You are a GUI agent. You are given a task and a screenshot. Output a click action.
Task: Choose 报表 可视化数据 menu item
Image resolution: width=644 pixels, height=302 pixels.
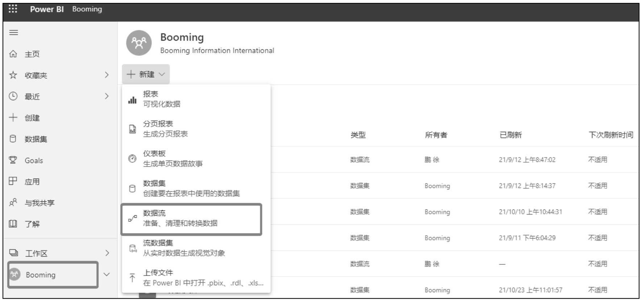196,99
